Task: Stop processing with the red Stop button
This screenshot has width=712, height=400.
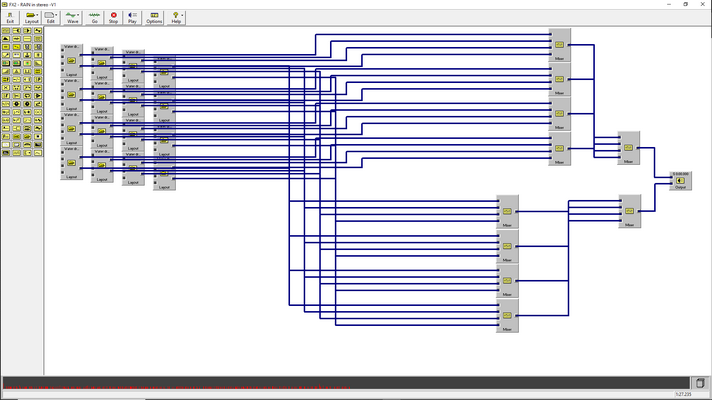Action: (113, 18)
